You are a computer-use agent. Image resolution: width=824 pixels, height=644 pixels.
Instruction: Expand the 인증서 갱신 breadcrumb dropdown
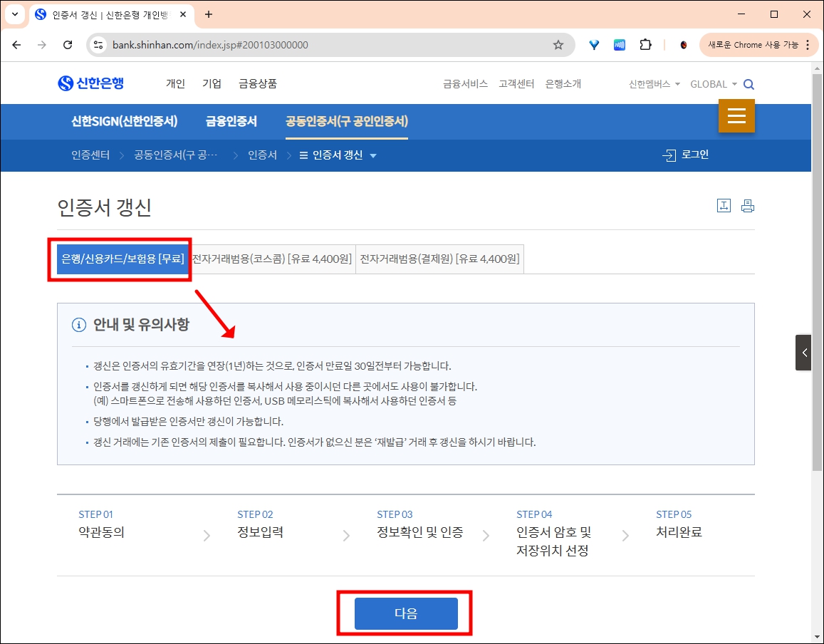(373, 155)
